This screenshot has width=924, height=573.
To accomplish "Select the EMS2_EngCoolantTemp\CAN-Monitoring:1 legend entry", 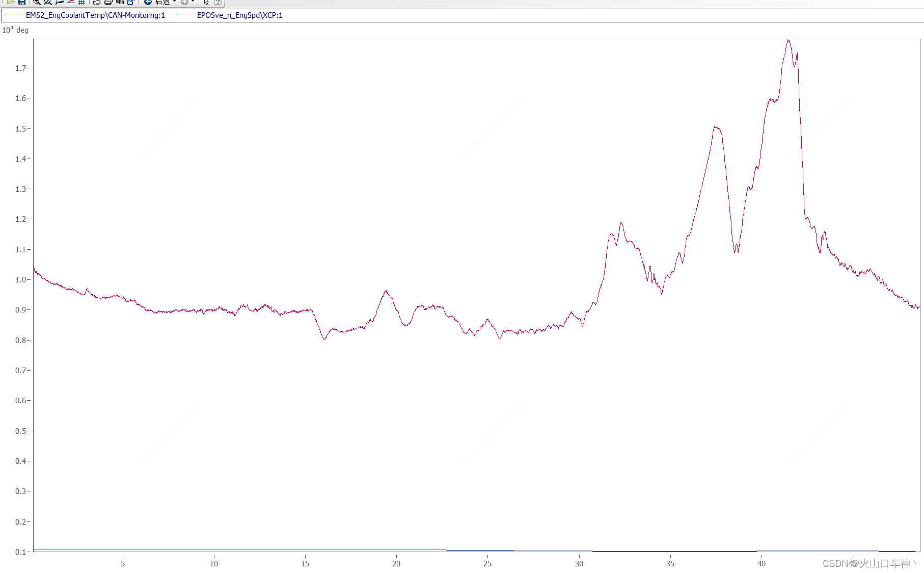I will pyautogui.click(x=95, y=15).
